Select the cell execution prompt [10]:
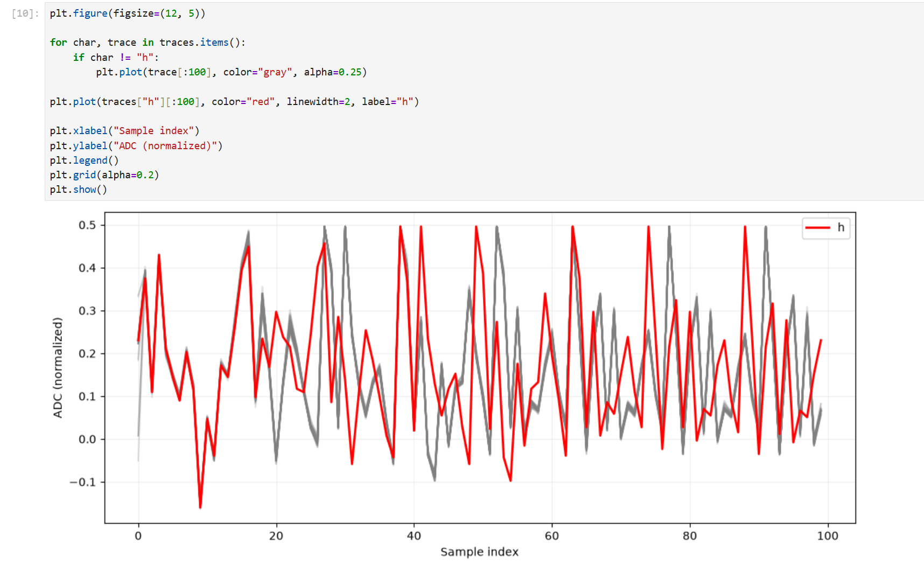 tap(25, 13)
